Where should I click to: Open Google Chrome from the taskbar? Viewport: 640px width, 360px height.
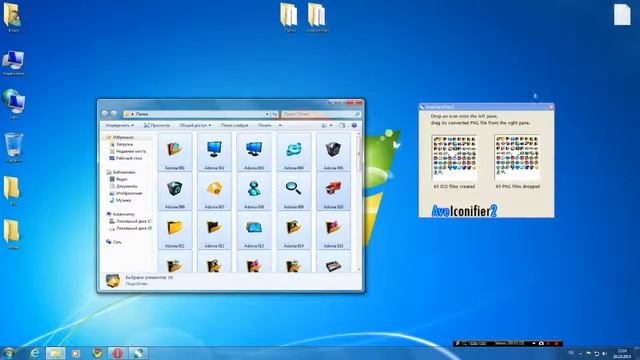pos(97,353)
